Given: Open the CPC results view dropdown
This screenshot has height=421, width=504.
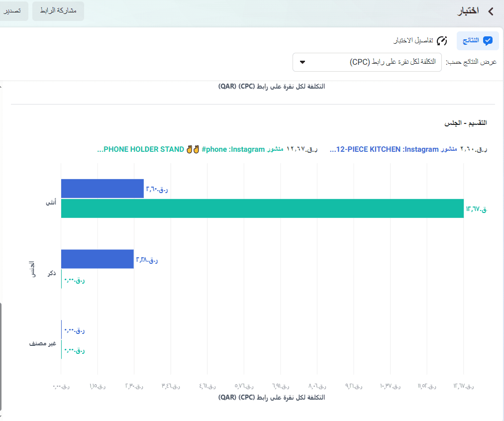Looking at the screenshot, I should tap(367, 62).
